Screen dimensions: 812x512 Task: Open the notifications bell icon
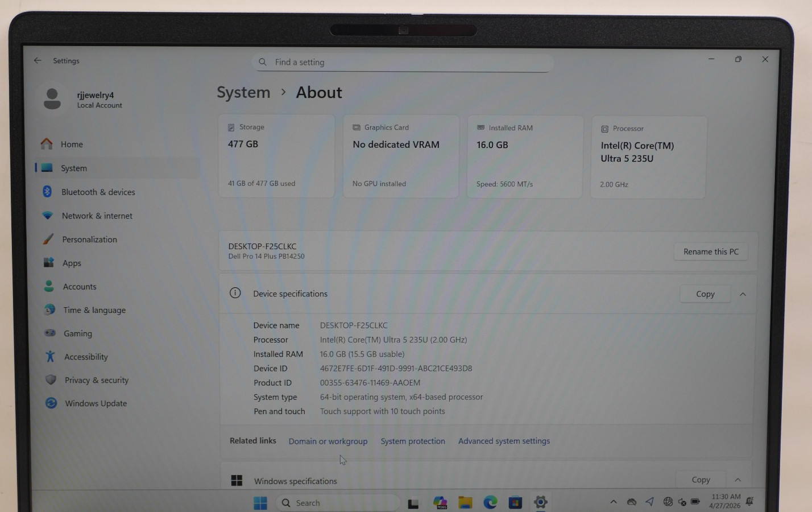[x=749, y=501]
